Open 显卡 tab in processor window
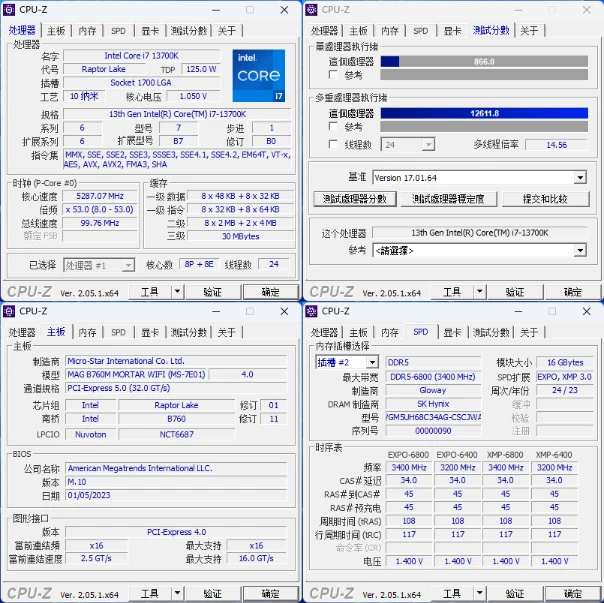Viewport: 604px width, 603px height. point(150,31)
